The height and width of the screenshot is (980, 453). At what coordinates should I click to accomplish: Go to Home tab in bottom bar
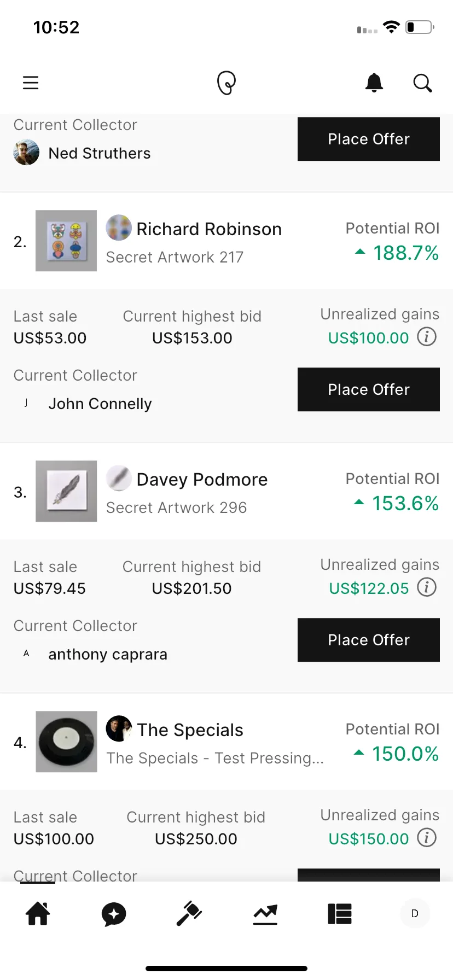click(38, 913)
